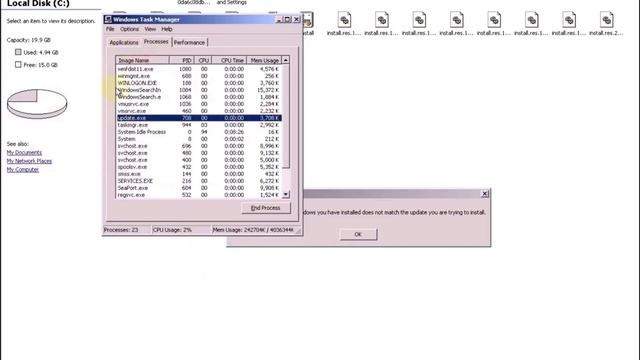Click the process list scroll up arrow
This screenshot has height=360, width=640.
[286, 60]
